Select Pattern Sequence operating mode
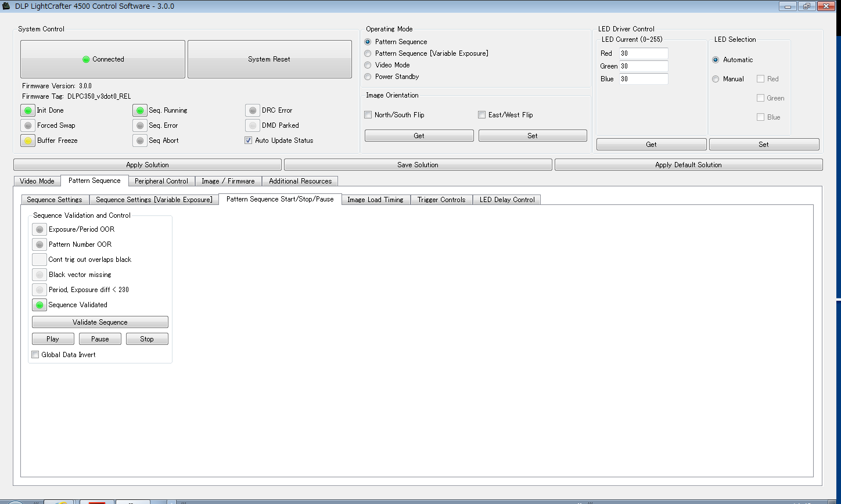 368,42
